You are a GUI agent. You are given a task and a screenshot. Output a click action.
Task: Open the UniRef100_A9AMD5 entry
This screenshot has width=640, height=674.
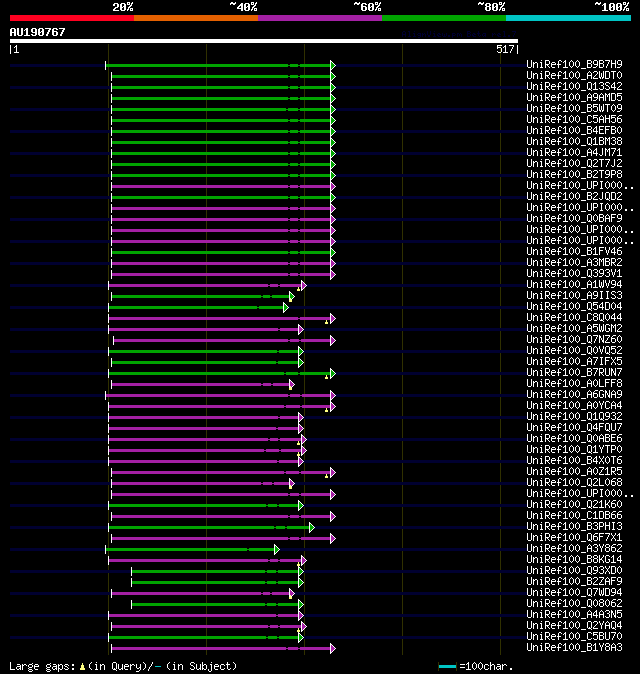(574, 98)
